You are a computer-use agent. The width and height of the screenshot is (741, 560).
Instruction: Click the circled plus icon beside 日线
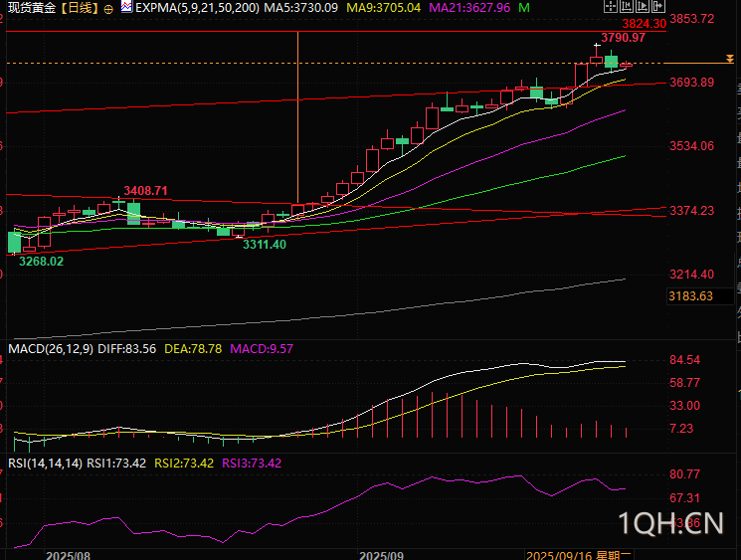(107, 8)
